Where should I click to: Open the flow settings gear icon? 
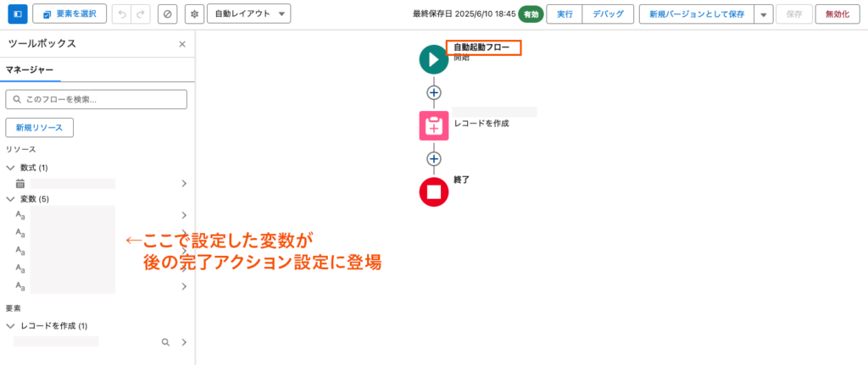[x=193, y=14]
